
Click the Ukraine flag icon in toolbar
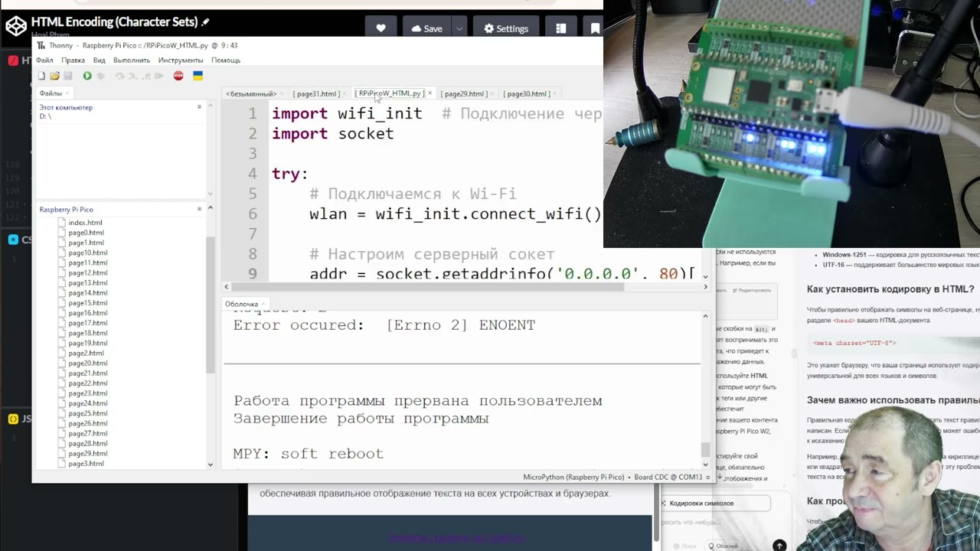pos(198,76)
